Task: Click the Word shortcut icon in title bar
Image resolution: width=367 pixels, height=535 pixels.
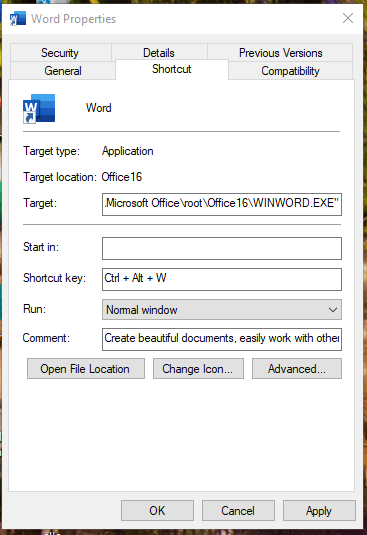Action: pos(18,18)
